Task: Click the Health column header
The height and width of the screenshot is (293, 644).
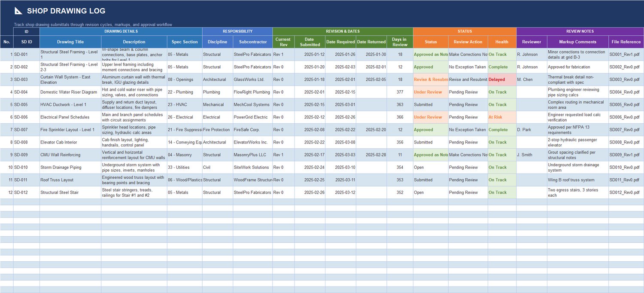Action: coord(502,42)
